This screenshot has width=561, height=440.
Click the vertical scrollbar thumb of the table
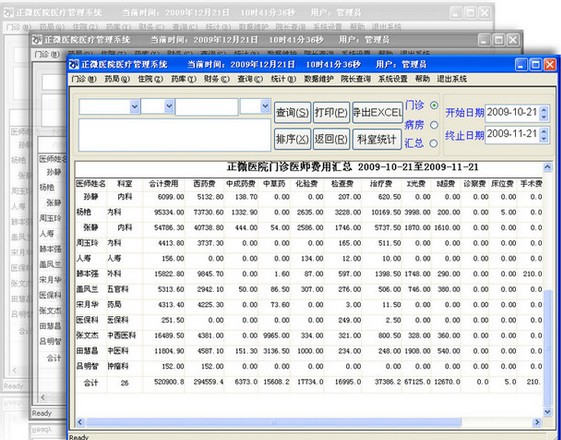[x=547, y=348]
